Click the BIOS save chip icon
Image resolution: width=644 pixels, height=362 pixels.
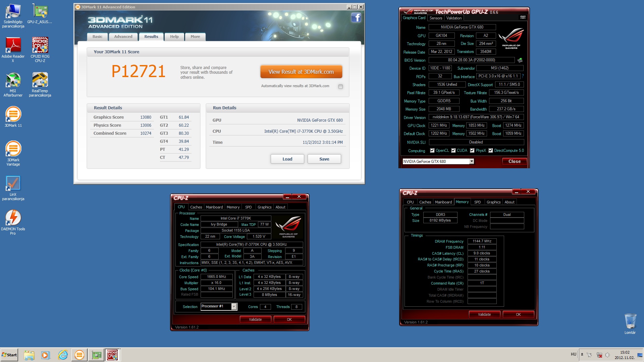pos(520,60)
